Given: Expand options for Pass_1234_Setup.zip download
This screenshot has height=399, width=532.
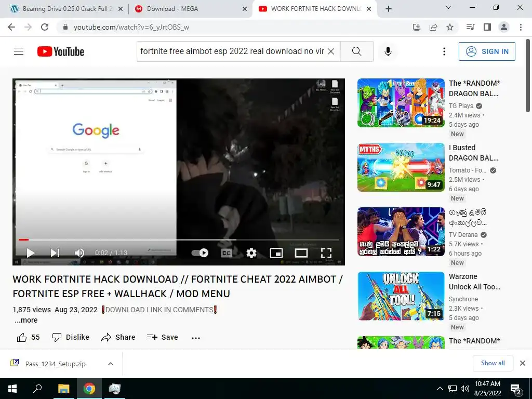Looking at the screenshot, I should point(111,364).
